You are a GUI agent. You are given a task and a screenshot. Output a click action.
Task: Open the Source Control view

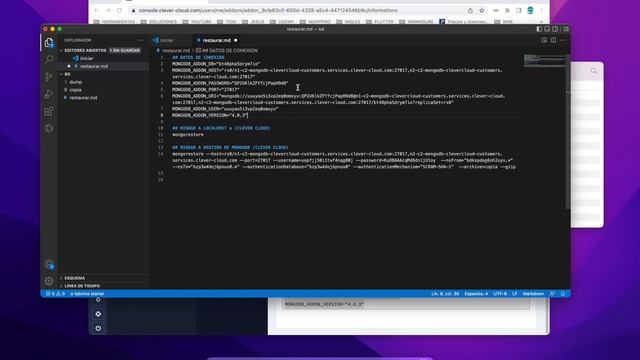[x=49, y=77]
